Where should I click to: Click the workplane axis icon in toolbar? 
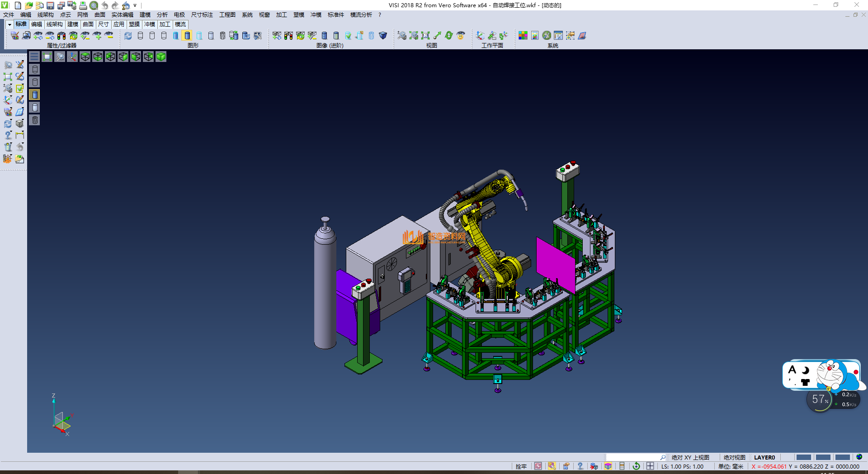coord(480,35)
